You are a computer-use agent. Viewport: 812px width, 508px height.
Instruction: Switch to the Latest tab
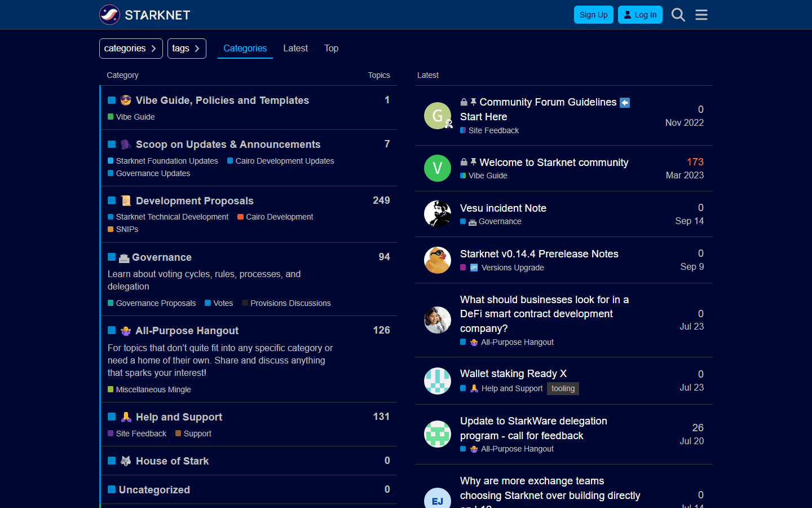(295, 49)
